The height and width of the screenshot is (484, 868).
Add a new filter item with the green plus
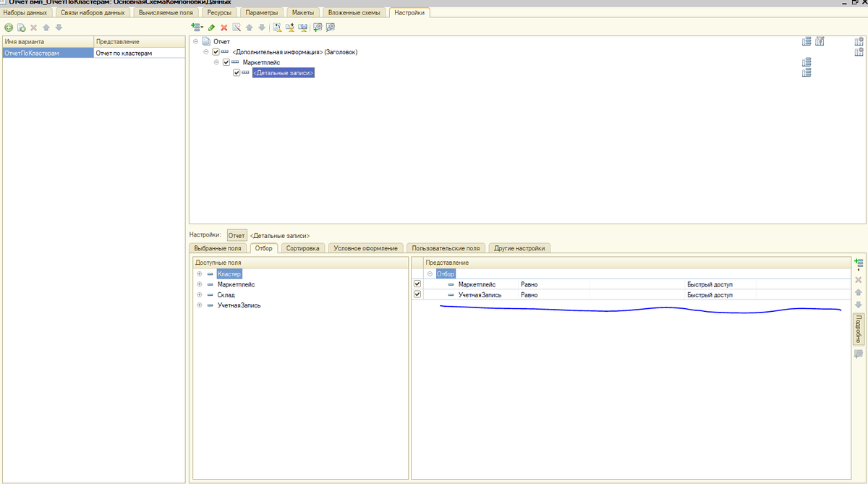859,265
